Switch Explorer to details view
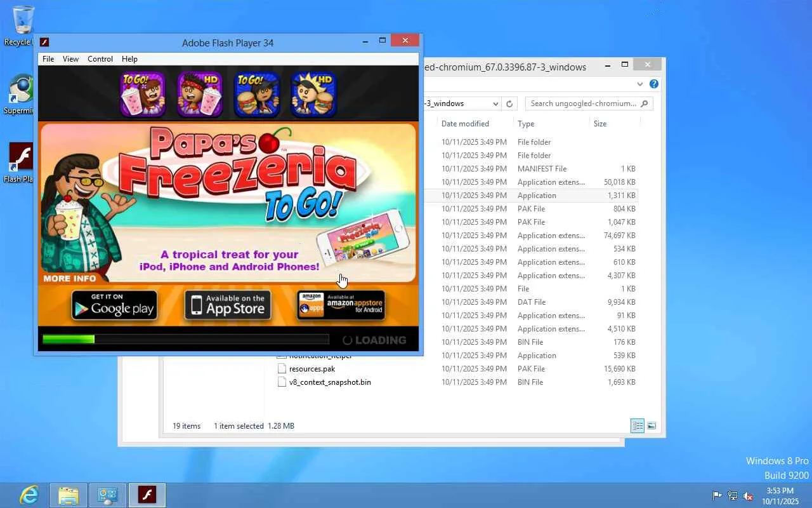812x508 pixels. tap(638, 425)
